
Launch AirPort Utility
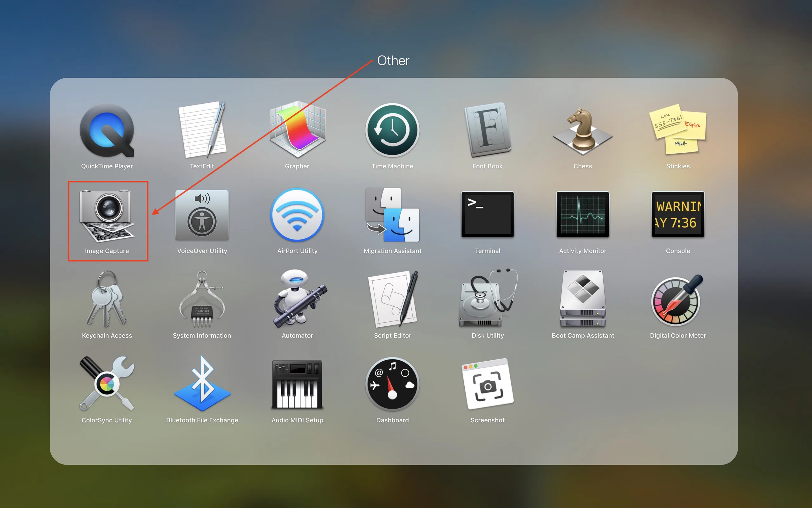point(297,215)
